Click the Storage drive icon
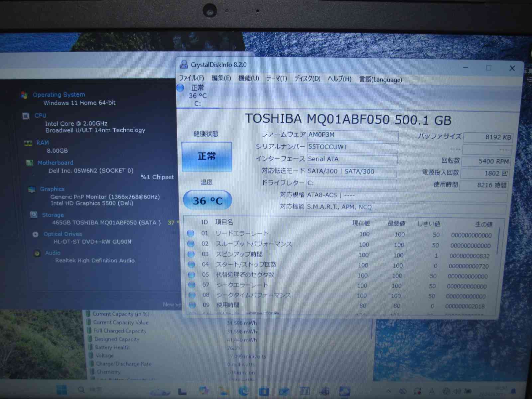Screen dimensions: 532x399 pyautogui.click(x=34, y=215)
